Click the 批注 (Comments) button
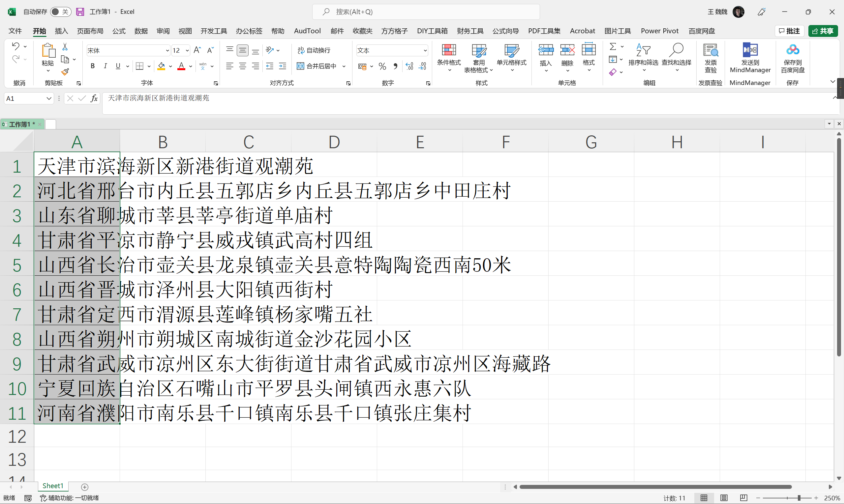This screenshot has width=844, height=504. tap(789, 31)
